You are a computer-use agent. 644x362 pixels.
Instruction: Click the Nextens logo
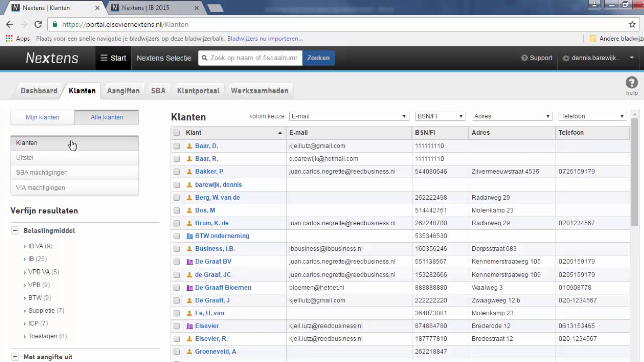pyautogui.click(x=52, y=58)
